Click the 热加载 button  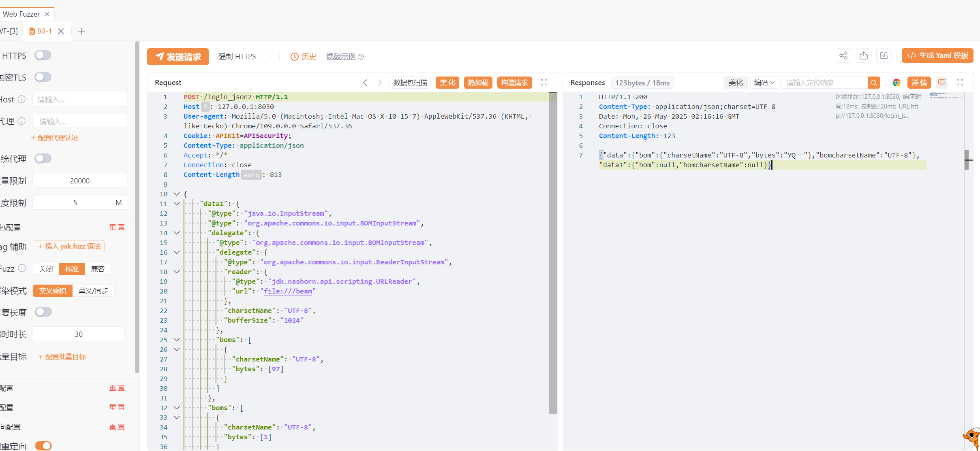click(x=478, y=83)
